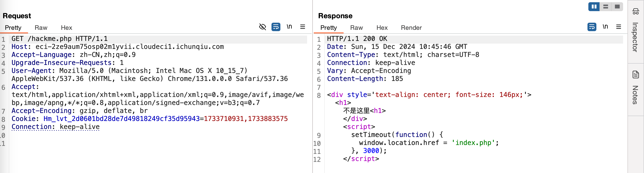The width and height of the screenshot is (644, 173).
Task: Click the Content-Type response header line
Action: (x=403, y=55)
